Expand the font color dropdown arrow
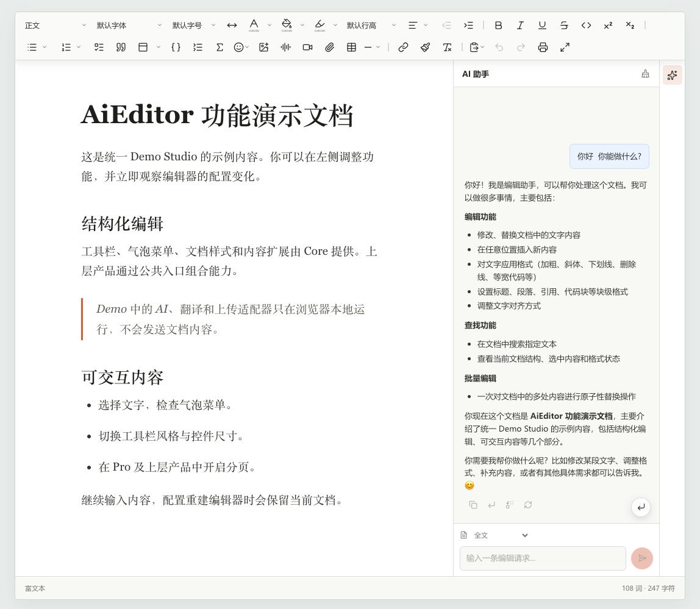The image size is (700, 609). click(269, 26)
